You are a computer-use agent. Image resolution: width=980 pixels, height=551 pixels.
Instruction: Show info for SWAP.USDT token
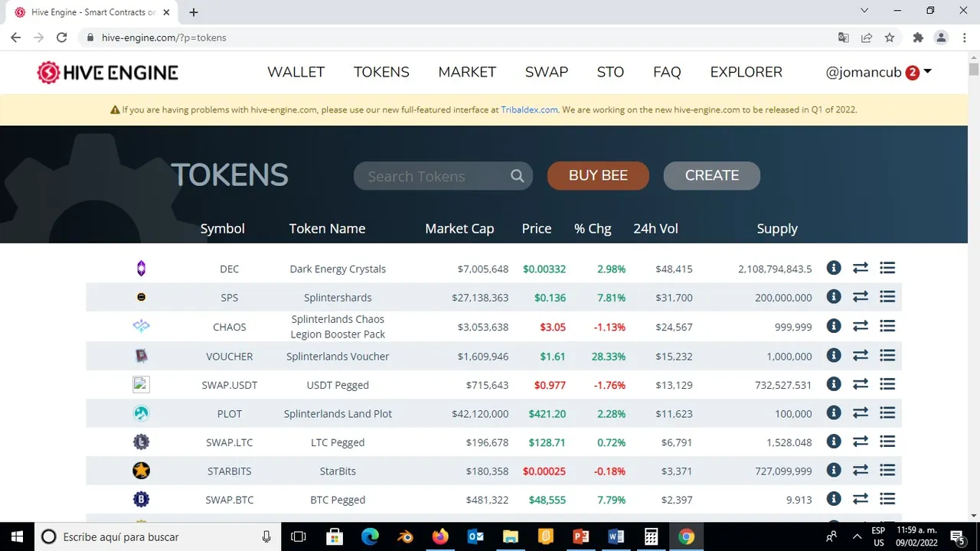(x=834, y=384)
